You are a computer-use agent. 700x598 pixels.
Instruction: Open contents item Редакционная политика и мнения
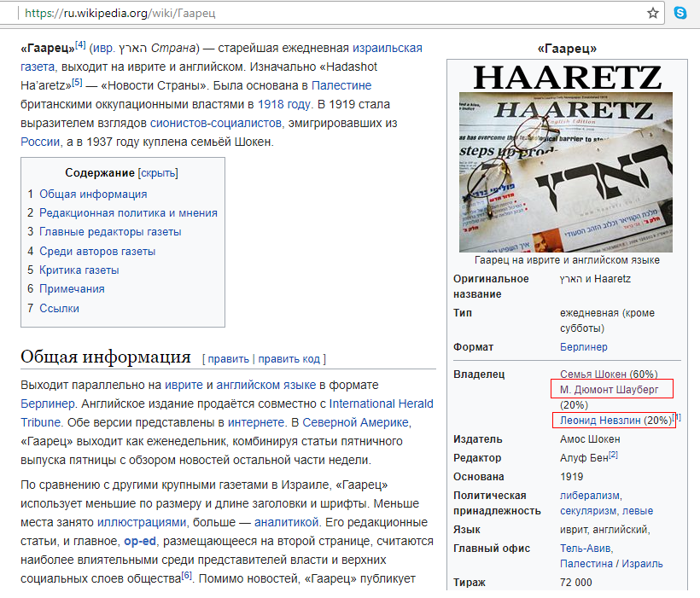[129, 213]
